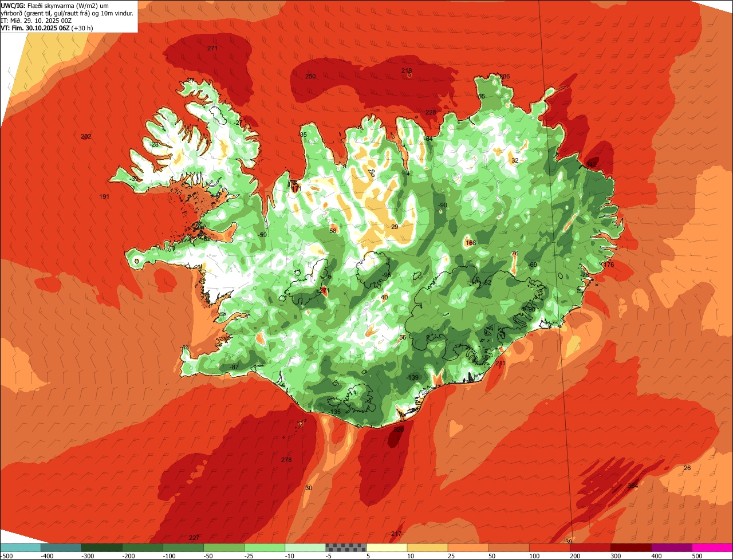
Task: Click the '-87' value on the map
Action: (x=234, y=367)
